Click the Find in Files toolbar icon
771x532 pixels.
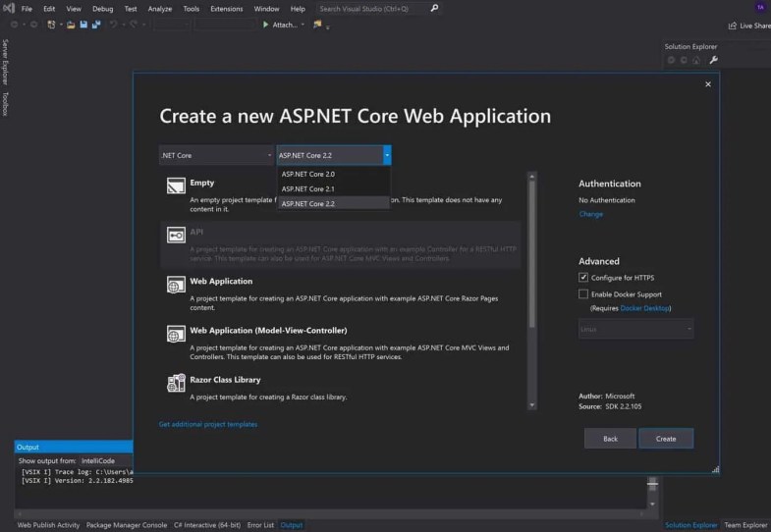point(317,25)
